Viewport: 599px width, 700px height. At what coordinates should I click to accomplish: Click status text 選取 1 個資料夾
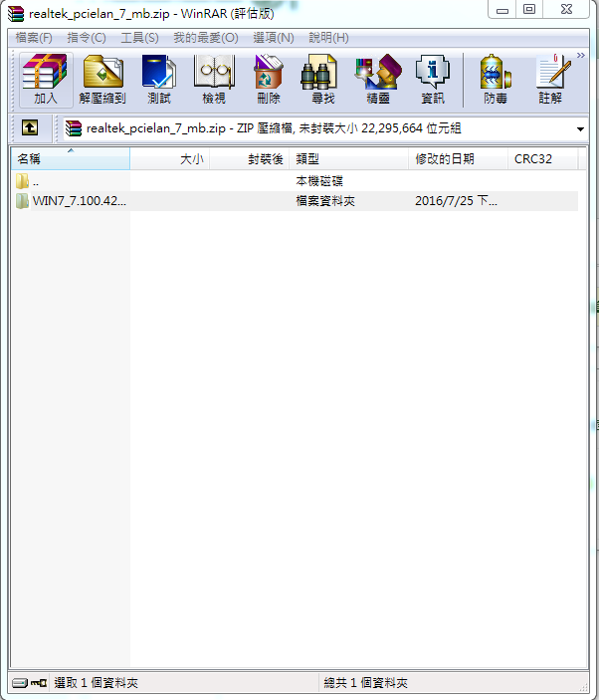coord(96,683)
